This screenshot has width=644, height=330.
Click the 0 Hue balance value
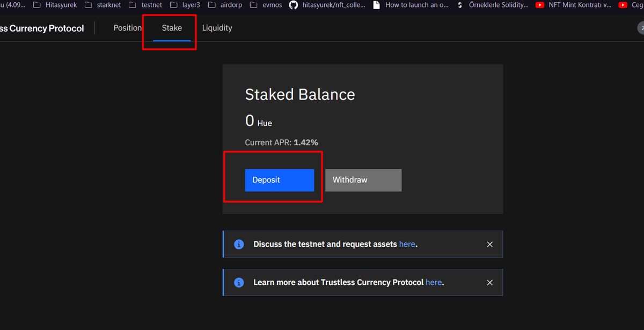click(258, 121)
